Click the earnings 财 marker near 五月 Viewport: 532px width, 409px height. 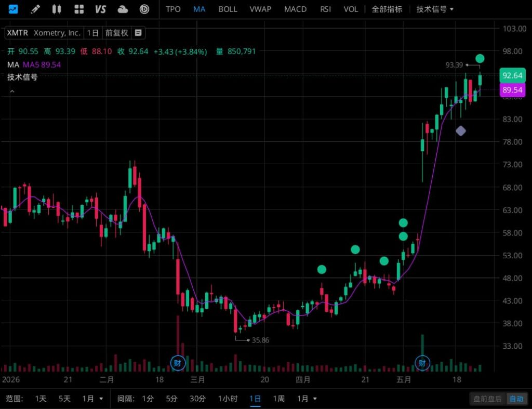coord(422,363)
